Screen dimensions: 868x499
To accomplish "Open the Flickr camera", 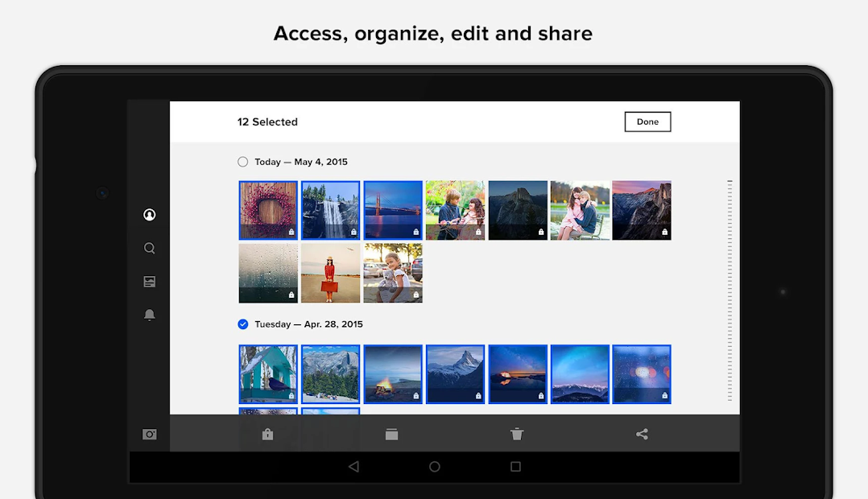I will point(149,434).
